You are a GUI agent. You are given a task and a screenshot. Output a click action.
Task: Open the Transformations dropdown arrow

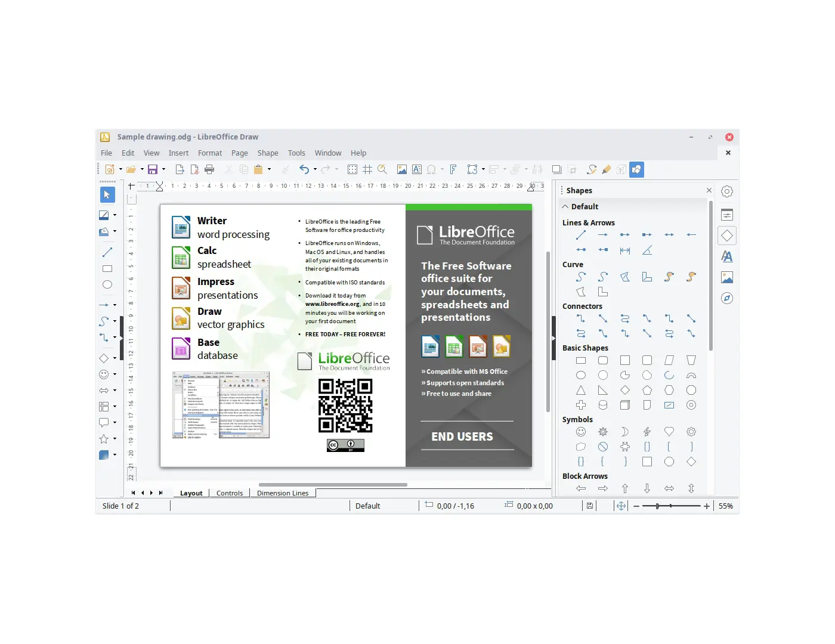(483, 169)
